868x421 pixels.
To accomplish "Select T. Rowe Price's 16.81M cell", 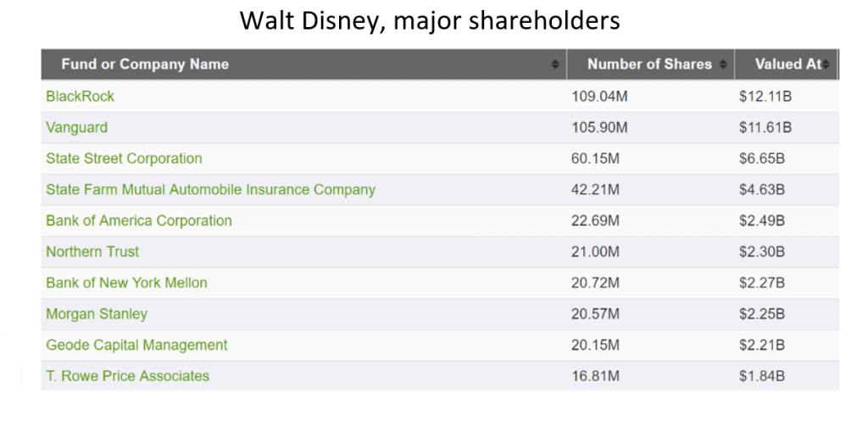I will tap(595, 376).
